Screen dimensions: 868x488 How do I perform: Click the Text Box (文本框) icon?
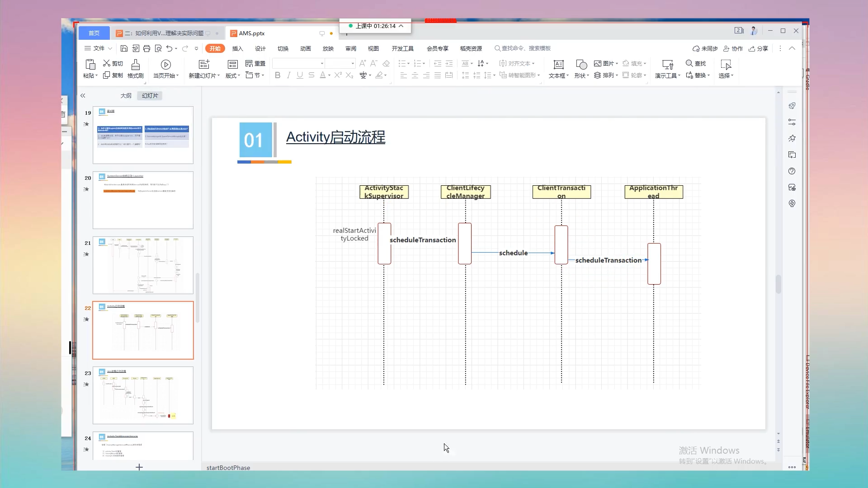pyautogui.click(x=559, y=65)
